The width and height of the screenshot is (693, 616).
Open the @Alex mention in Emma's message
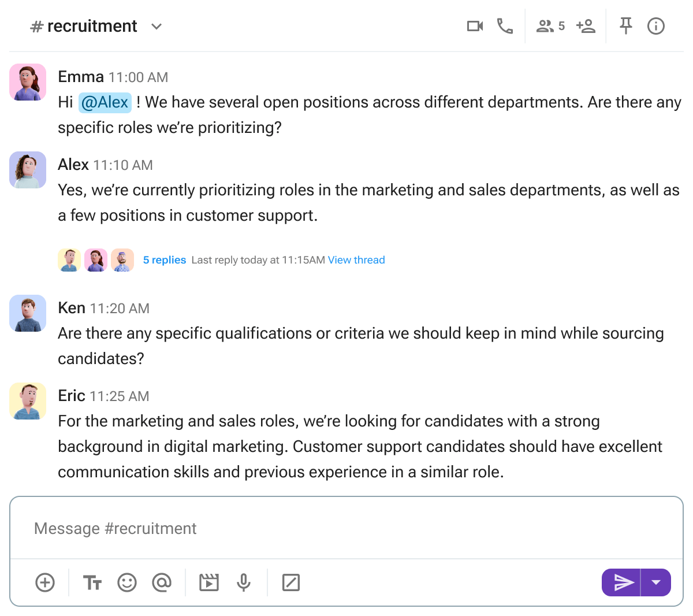[x=105, y=102]
